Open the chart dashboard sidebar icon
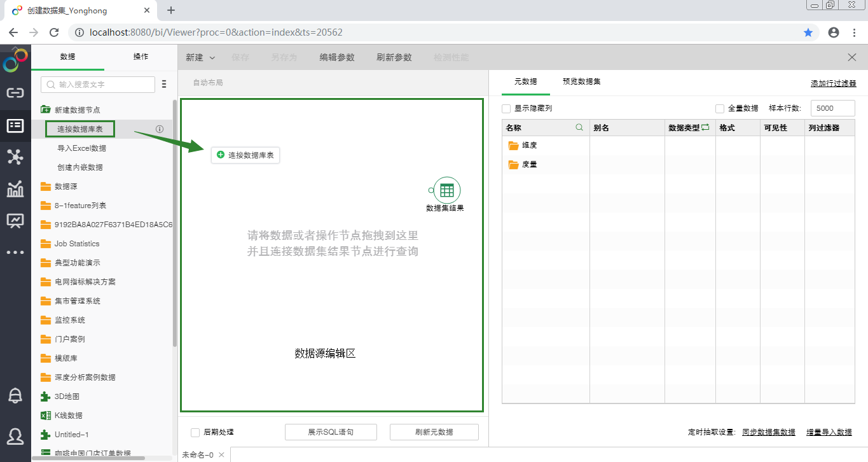This screenshot has width=868, height=462. [15, 189]
